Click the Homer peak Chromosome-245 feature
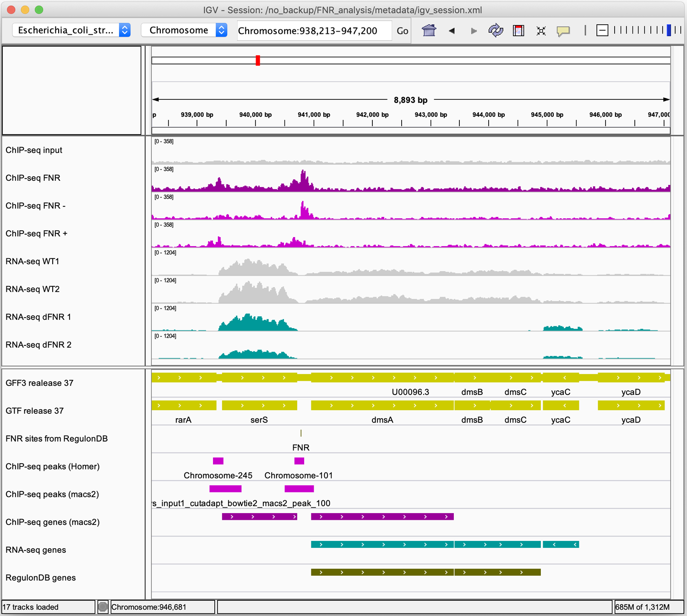687x616 pixels. click(218, 461)
